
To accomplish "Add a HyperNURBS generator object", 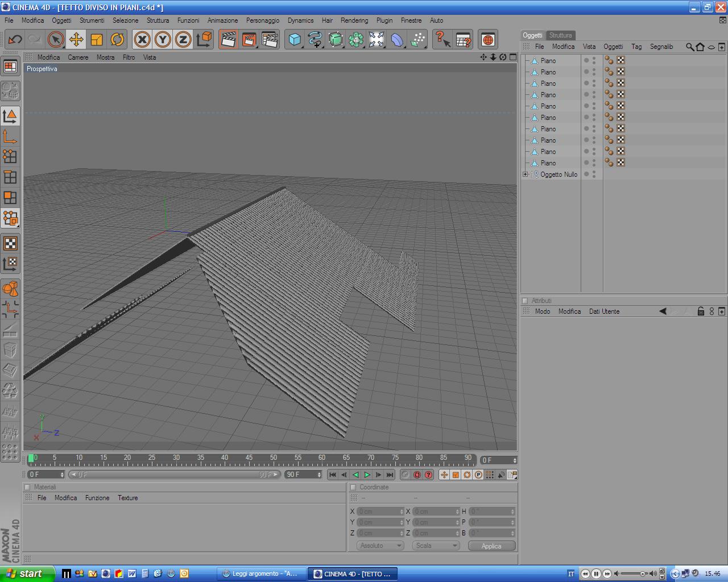I will coord(336,39).
